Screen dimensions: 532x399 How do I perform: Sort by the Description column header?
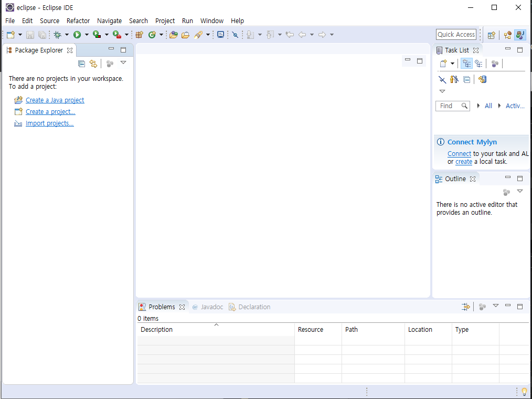216,330
